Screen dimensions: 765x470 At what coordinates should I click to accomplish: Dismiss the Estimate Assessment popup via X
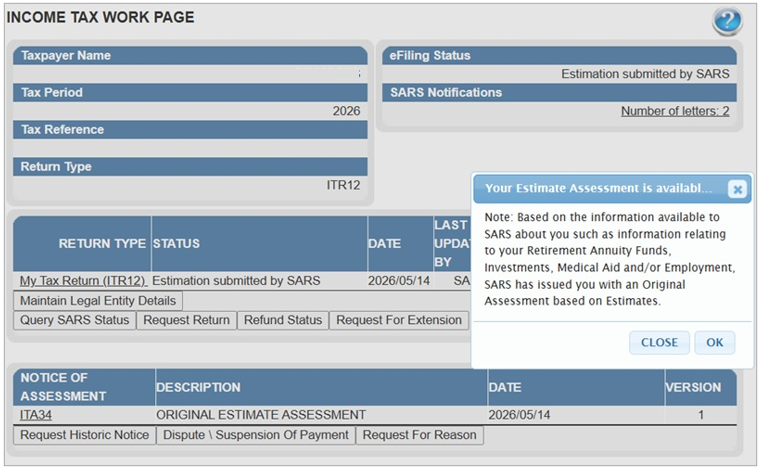[737, 189]
